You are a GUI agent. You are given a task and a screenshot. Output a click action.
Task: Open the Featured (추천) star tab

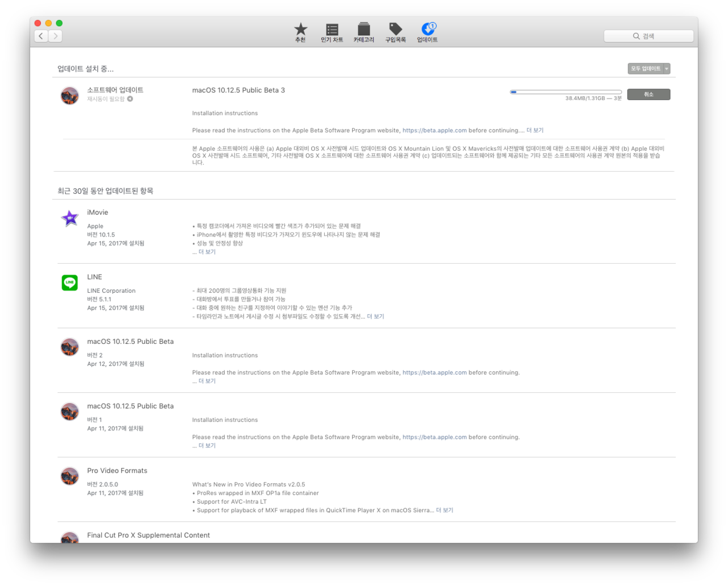(x=300, y=32)
